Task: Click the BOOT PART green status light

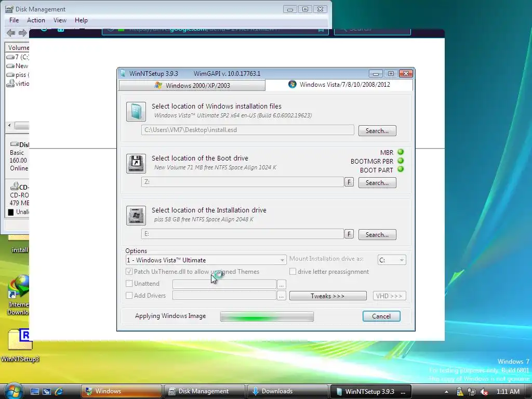Action: point(401,169)
